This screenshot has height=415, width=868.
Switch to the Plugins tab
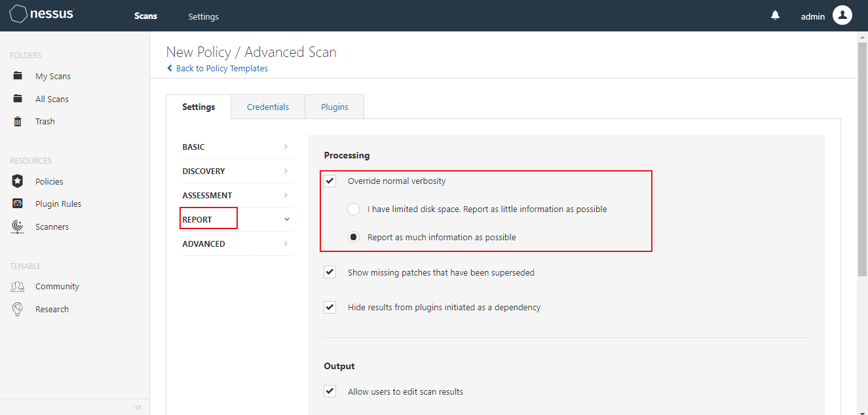(x=335, y=107)
